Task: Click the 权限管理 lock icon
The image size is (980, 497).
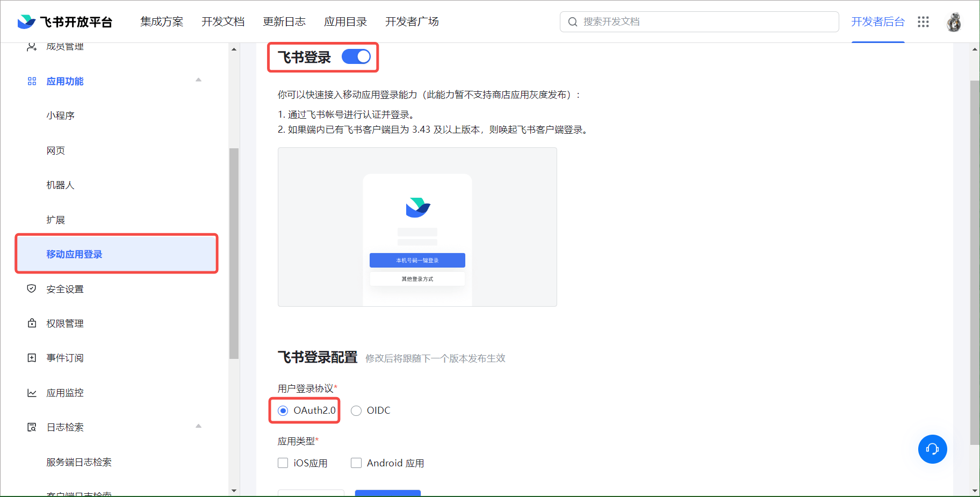Action: (32, 323)
